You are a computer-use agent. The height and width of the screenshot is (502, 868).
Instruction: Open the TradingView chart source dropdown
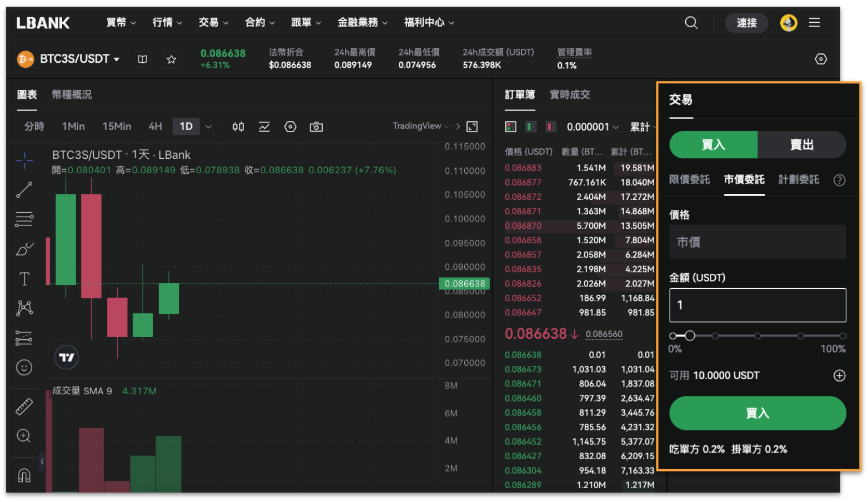click(421, 126)
